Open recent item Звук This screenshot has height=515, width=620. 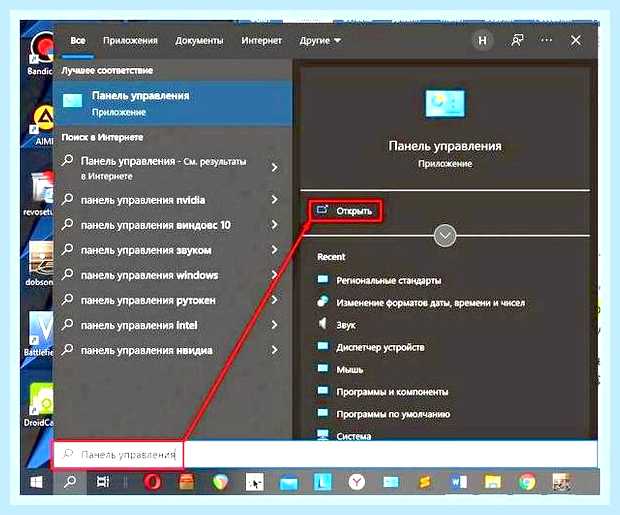coord(346,325)
